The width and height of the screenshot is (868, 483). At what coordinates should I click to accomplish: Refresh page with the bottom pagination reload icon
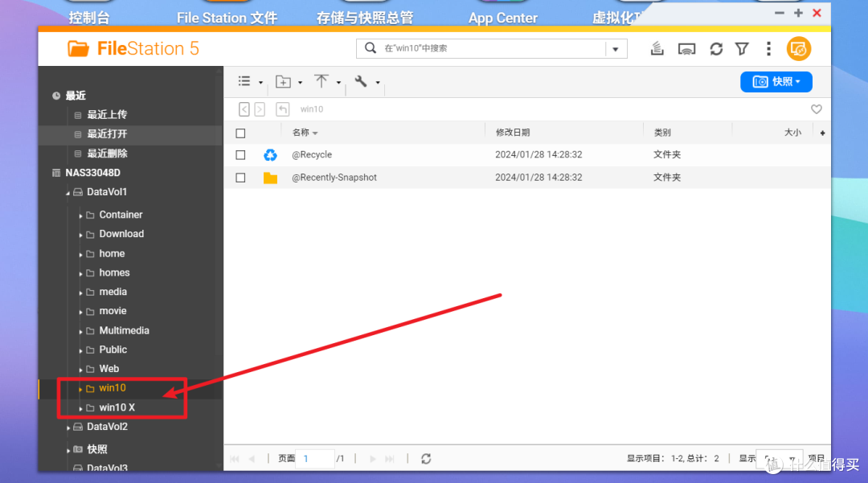pos(426,459)
